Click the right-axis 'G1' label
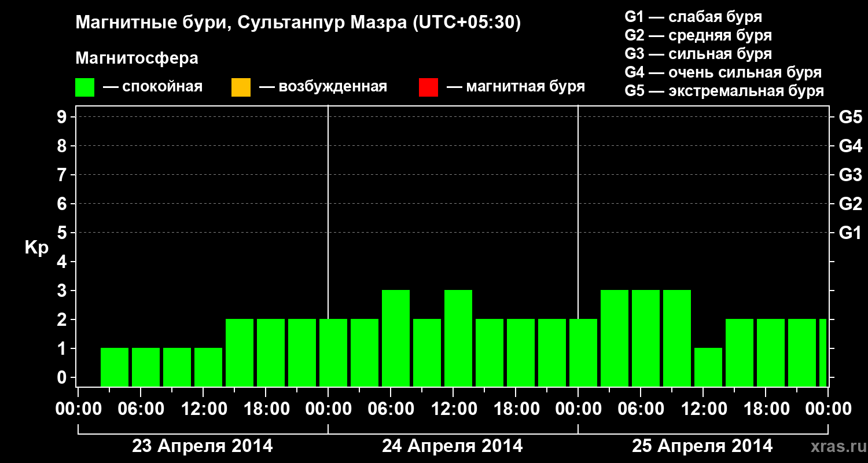This screenshot has width=868, height=463. tap(850, 233)
